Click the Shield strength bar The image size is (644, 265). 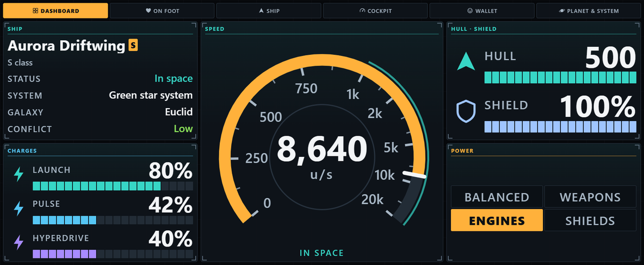tap(560, 127)
